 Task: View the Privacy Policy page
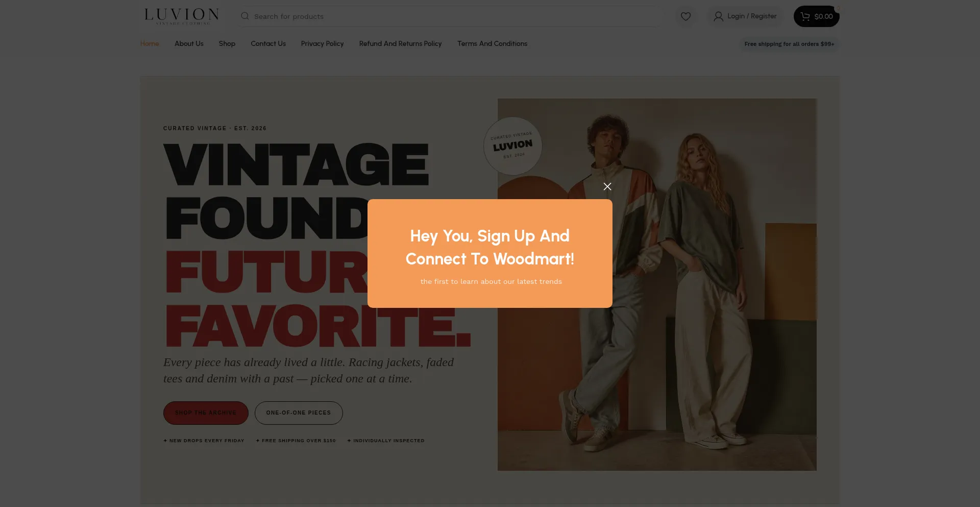click(x=322, y=44)
